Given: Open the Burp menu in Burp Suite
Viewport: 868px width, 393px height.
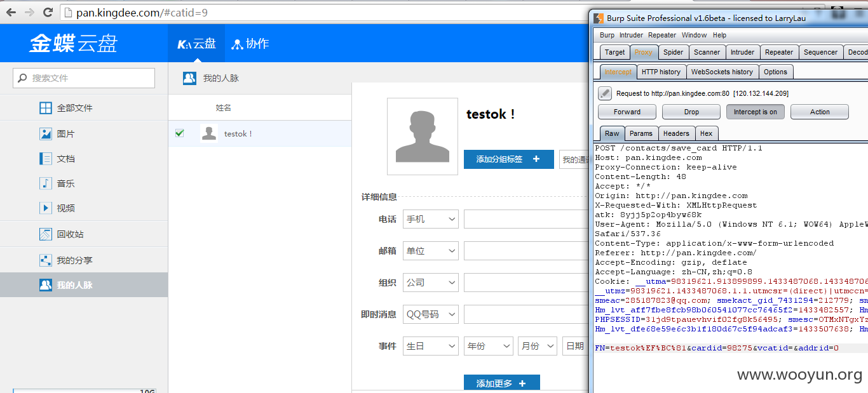Looking at the screenshot, I should [607, 35].
